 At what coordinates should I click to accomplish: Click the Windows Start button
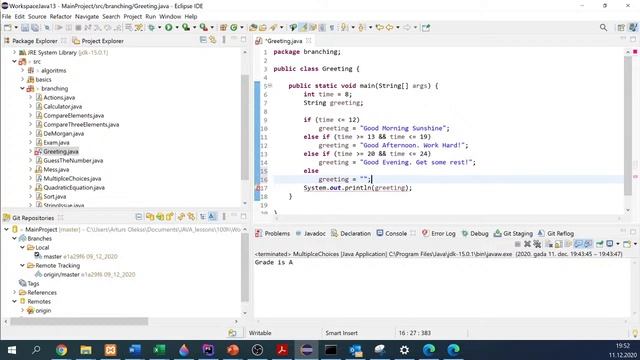(x=12, y=350)
